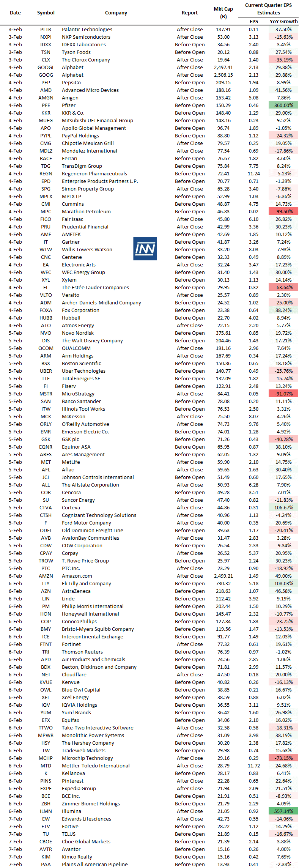Click the Mkt Cap (B) header
The height and width of the screenshot is (868, 299).
[x=223, y=13]
